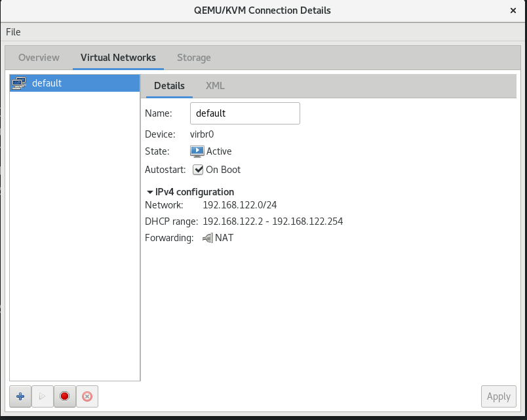The height and width of the screenshot is (420, 527).
Task: Click the Active state monitor icon
Action: click(197, 151)
